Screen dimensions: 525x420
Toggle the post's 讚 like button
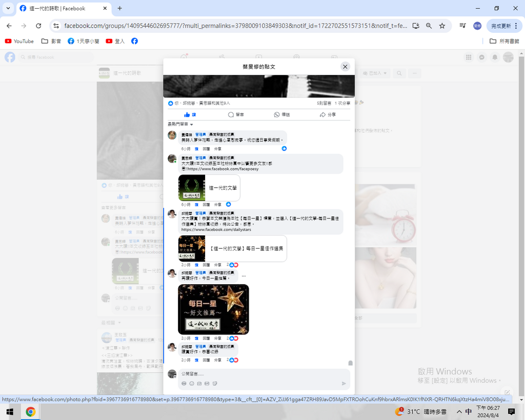190,115
